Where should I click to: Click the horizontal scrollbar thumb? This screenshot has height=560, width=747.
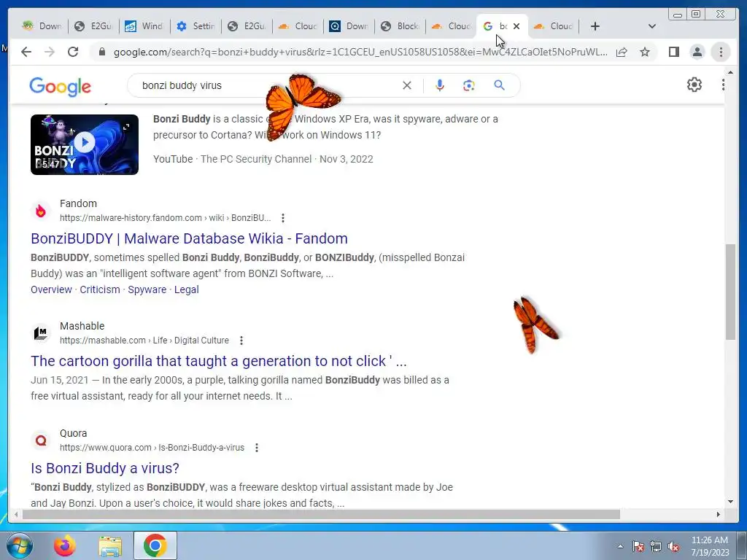(x=321, y=514)
